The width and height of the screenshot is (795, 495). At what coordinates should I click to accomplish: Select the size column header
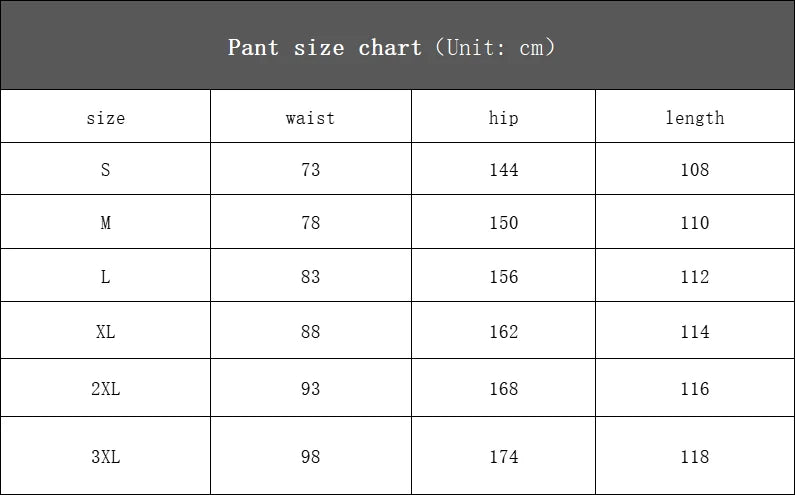click(x=106, y=118)
